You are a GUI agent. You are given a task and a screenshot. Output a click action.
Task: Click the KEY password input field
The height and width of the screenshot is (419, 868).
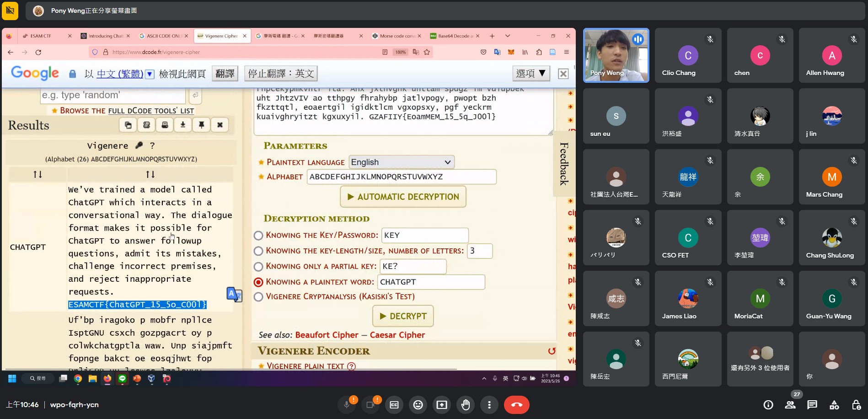coord(425,235)
